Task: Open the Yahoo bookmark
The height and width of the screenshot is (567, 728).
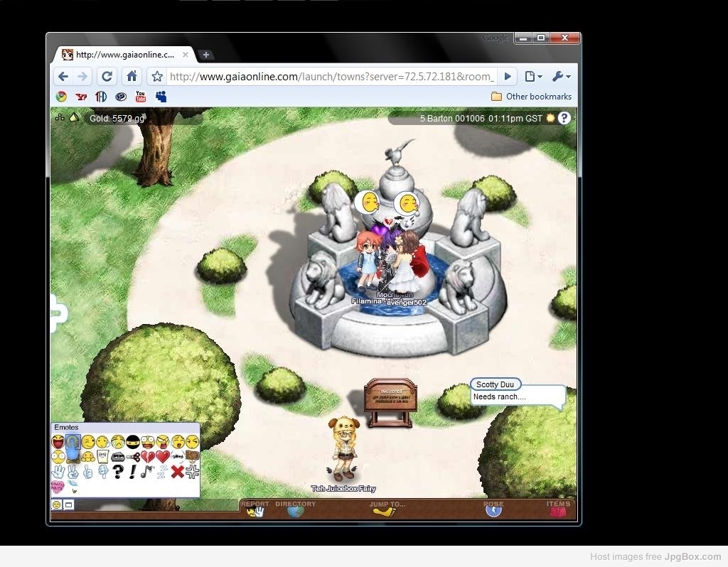Action: [x=81, y=97]
